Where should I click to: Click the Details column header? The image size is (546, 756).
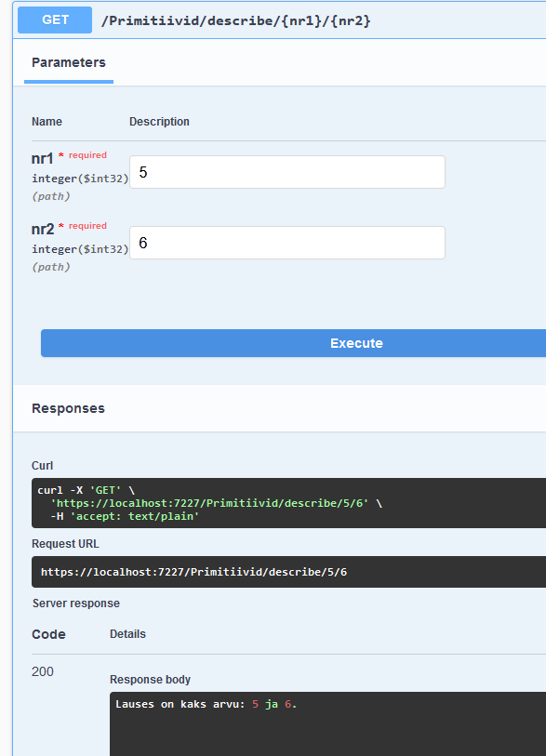(127, 634)
